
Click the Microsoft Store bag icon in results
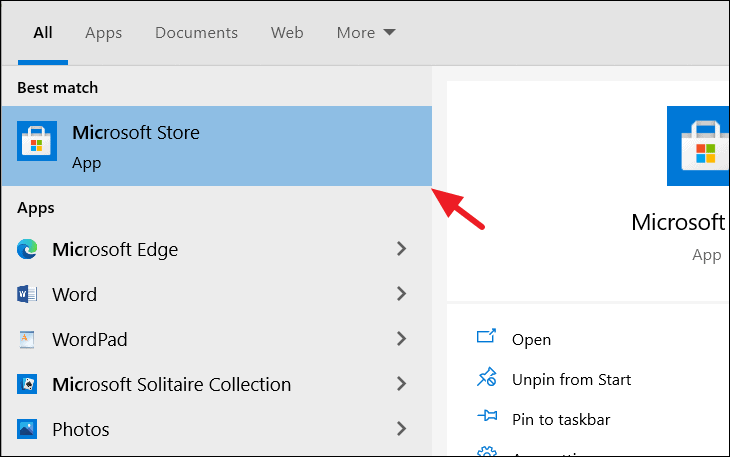pos(37,141)
